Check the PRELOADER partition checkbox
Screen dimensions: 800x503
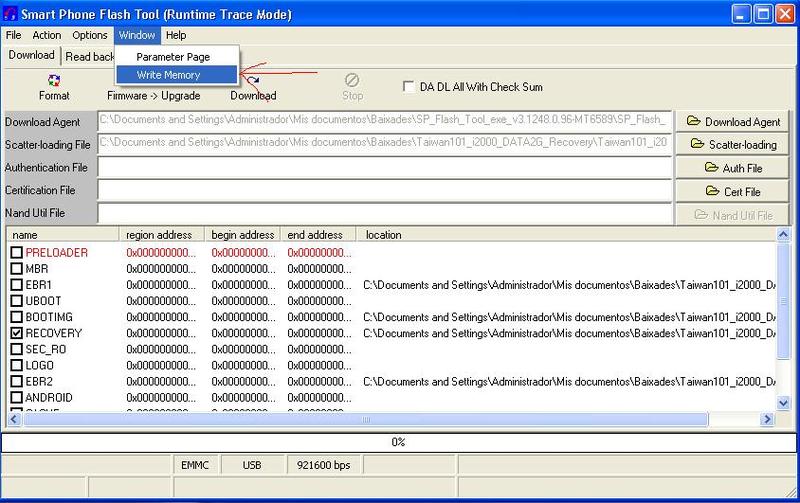(17, 252)
